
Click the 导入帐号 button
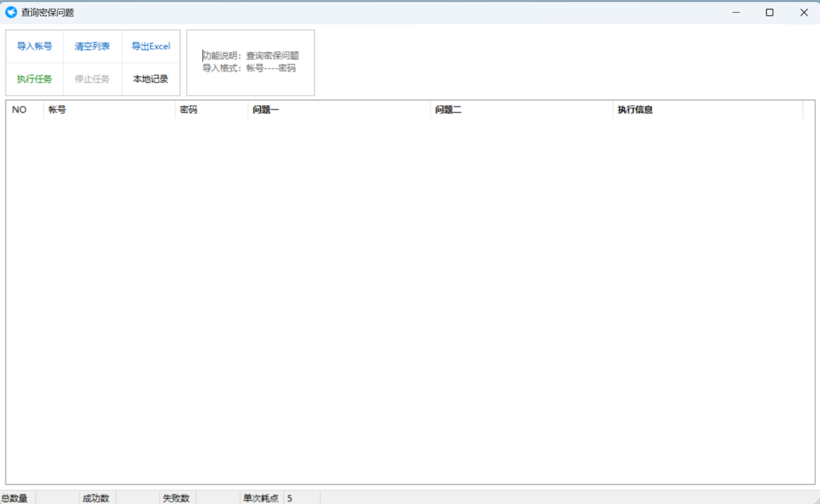pos(35,46)
